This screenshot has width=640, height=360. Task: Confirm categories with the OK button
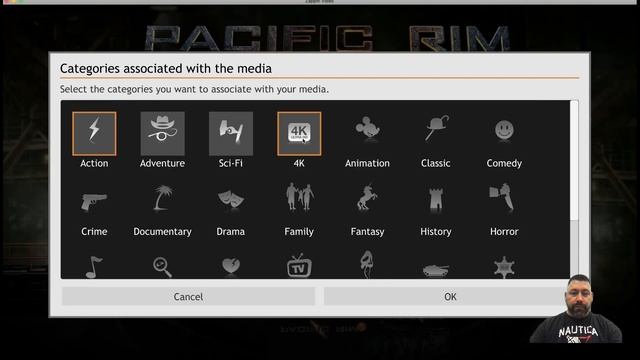coord(450,297)
